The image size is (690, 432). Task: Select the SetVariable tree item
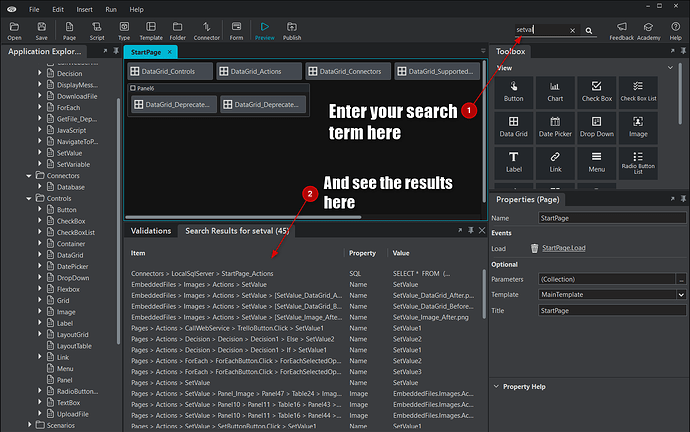(73, 164)
